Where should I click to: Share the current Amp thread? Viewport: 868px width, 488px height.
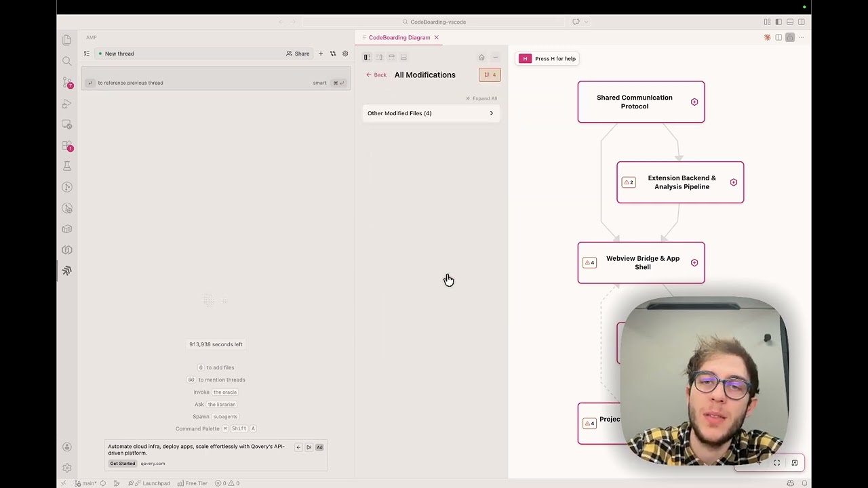(x=298, y=54)
